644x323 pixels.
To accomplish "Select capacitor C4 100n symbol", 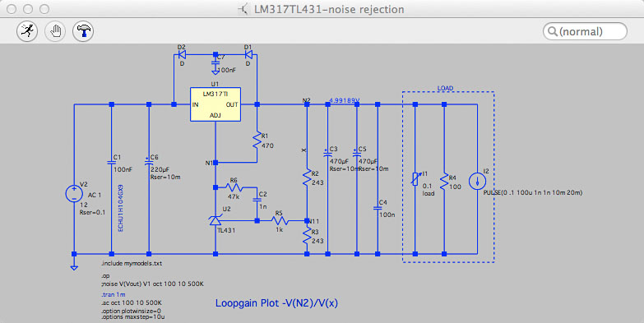I will click(378, 208).
